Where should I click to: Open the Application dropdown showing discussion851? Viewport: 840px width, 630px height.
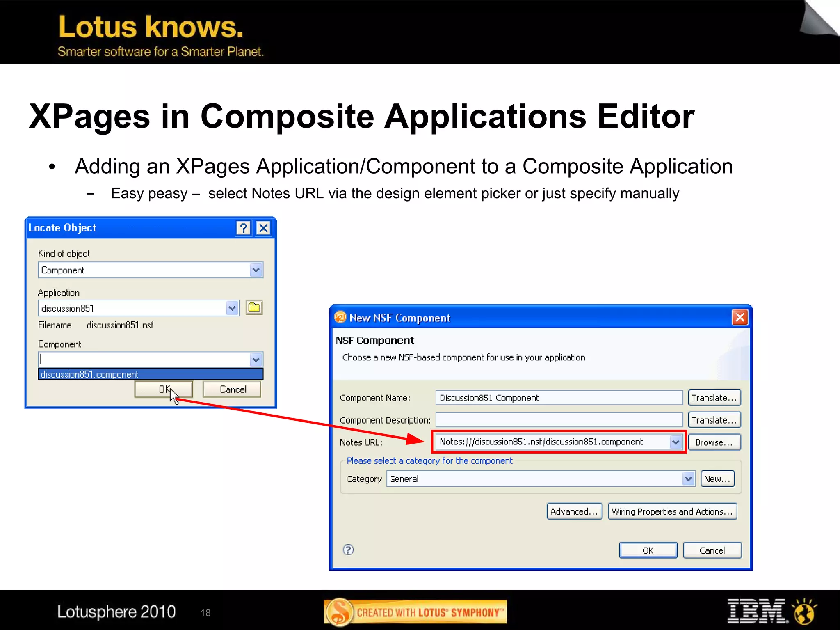pyautogui.click(x=232, y=308)
